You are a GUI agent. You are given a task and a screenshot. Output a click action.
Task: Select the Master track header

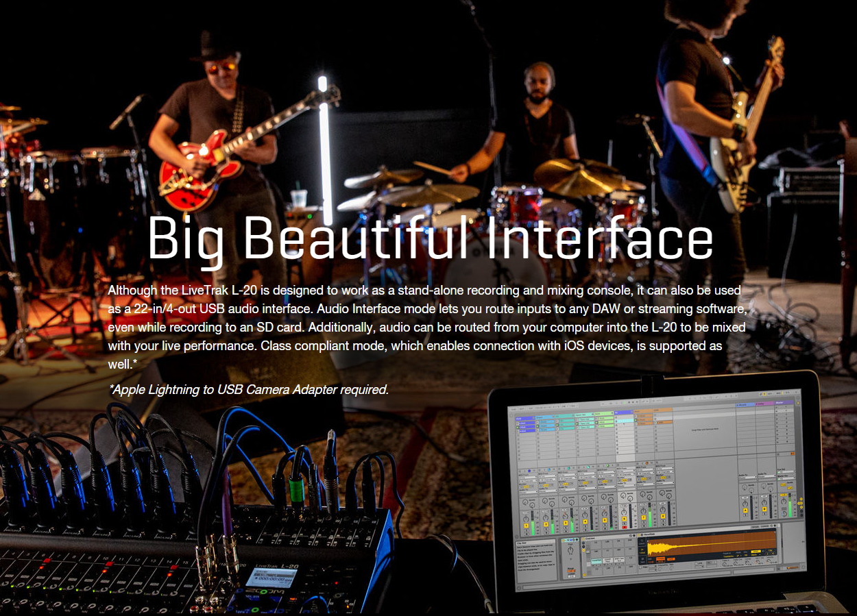click(x=785, y=404)
